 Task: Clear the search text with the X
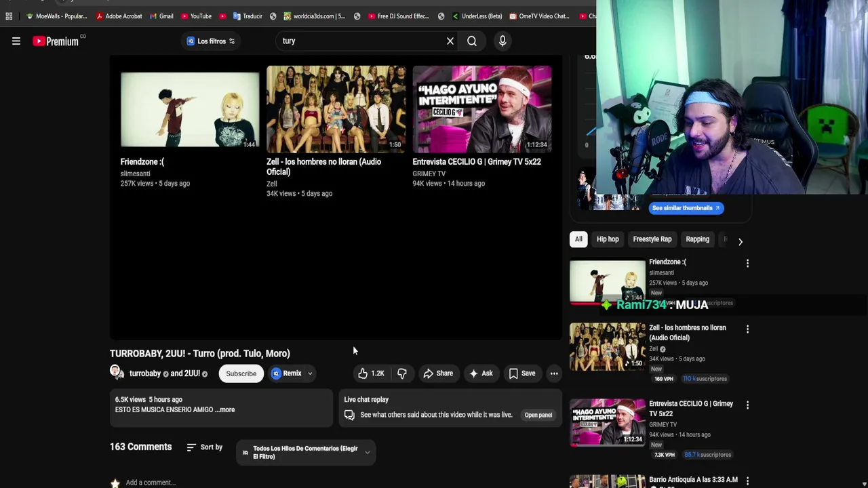pyautogui.click(x=450, y=41)
